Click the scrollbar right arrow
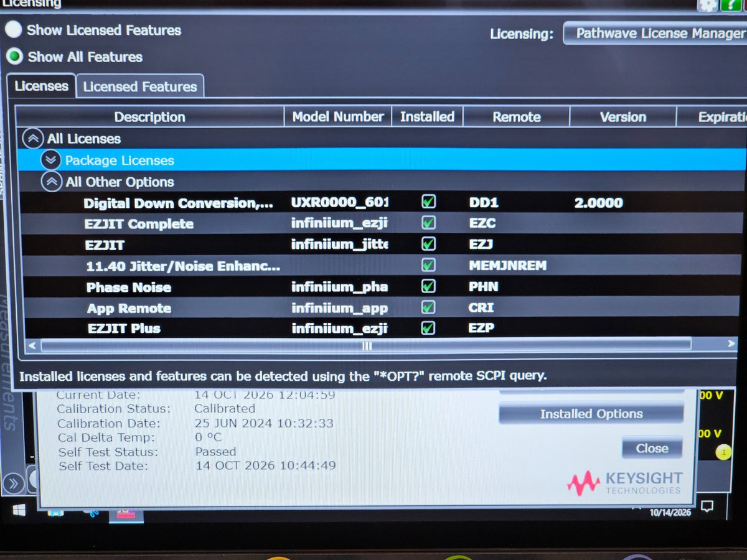747x560 pixels. click(731, 343)
